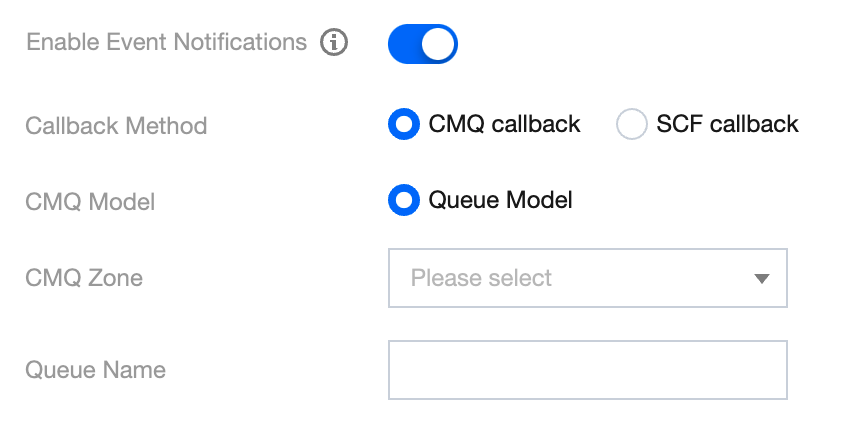Viewport: 862px width, 428px height.
Task: Click the "Please select" placeholder text
Action: coord(481,278)
